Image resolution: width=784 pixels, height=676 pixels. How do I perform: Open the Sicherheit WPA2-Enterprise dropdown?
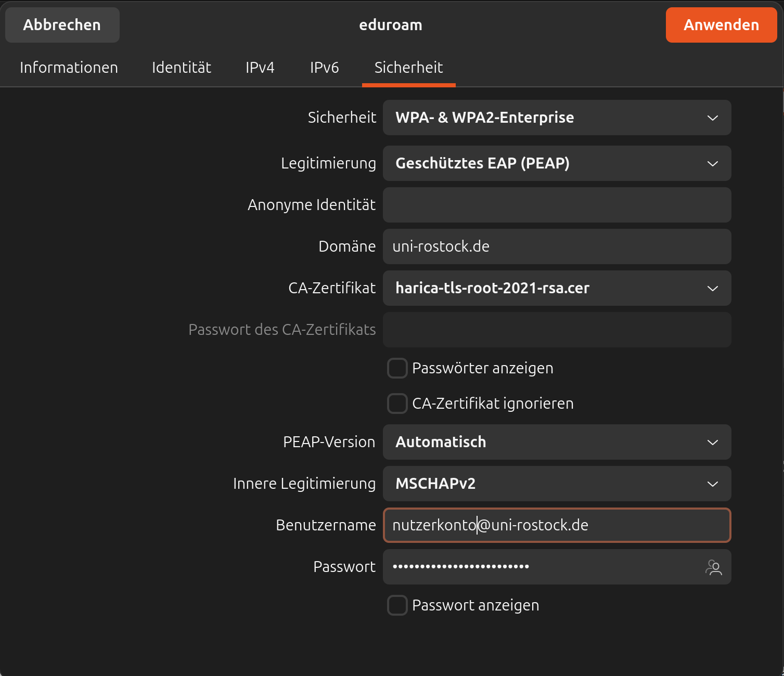point(557,118)
